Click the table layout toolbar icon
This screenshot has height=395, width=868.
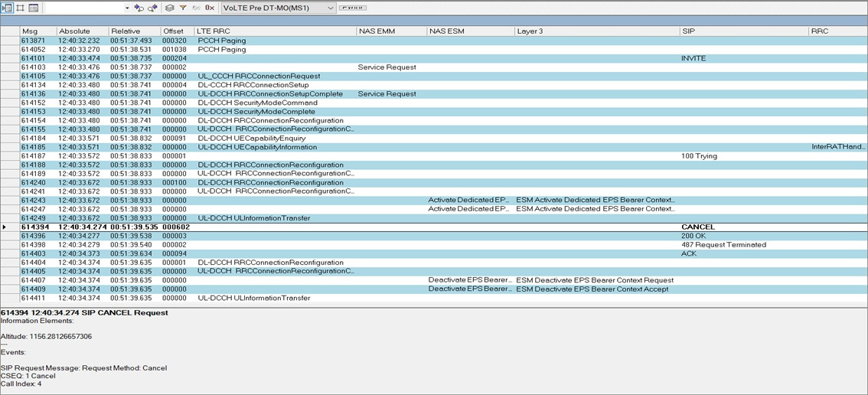33,8
